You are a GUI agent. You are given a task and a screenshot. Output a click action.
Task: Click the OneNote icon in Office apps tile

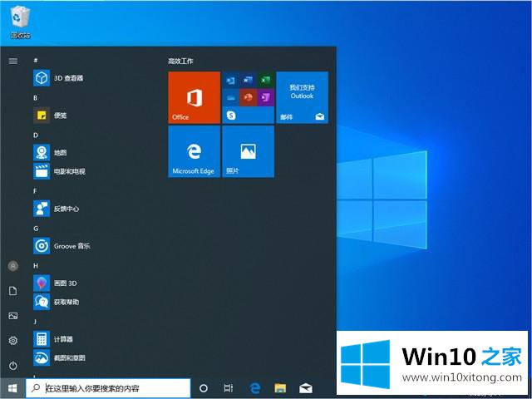click(x=266, y=98)
